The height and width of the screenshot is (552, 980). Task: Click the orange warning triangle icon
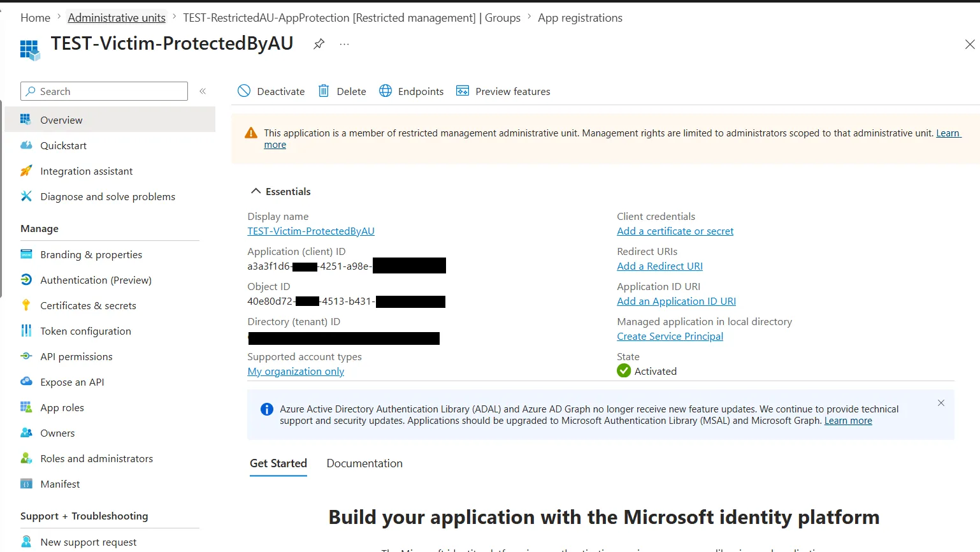[251, 133]
